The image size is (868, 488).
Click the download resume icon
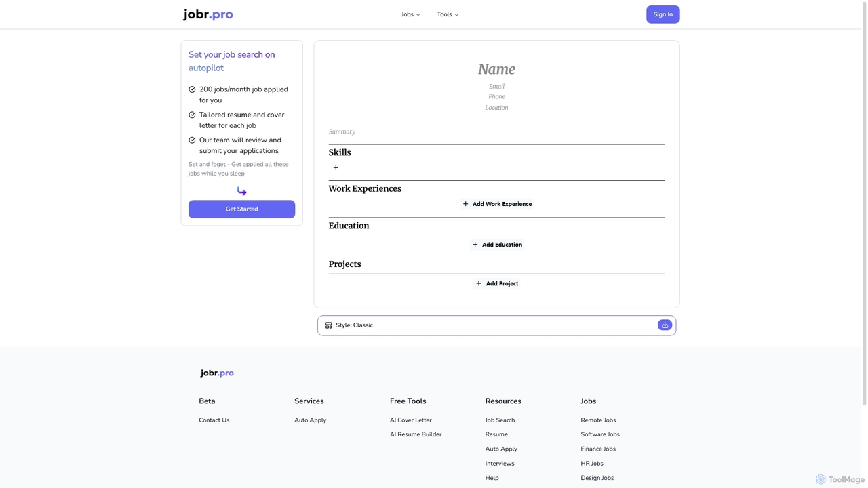coord(665,325)
